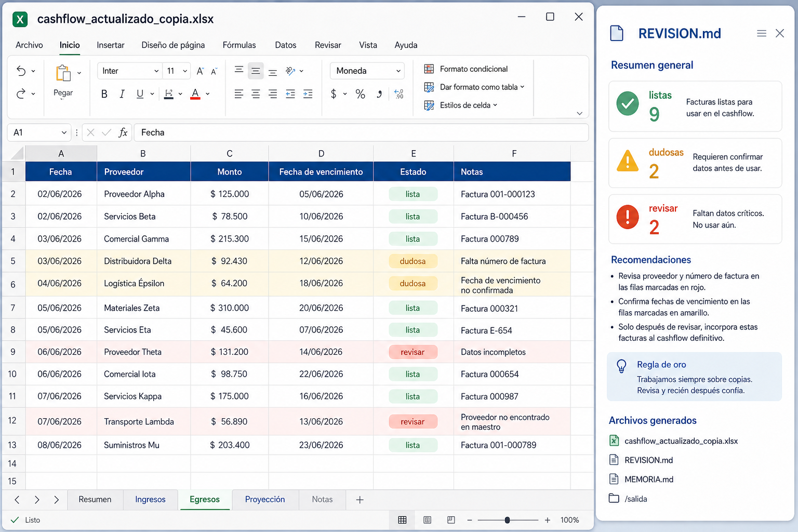This screenshot has height=532, width=798.
Task: Switch to the Datos ribbon tab
Action: coord(286,45)
